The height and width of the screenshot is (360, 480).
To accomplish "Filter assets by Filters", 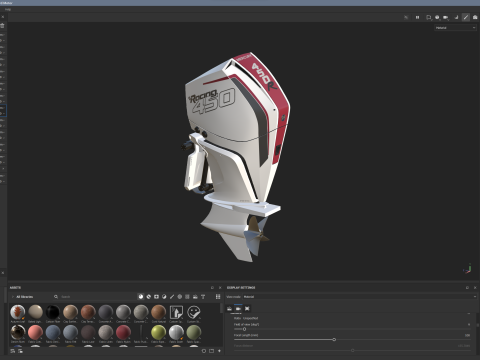I will coord(164,296).
